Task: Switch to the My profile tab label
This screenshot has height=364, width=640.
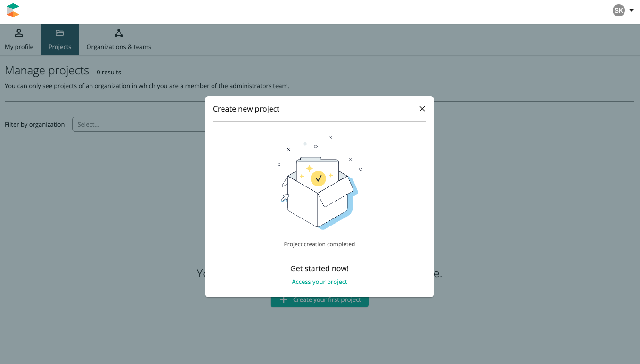Action: click(19, 47)
